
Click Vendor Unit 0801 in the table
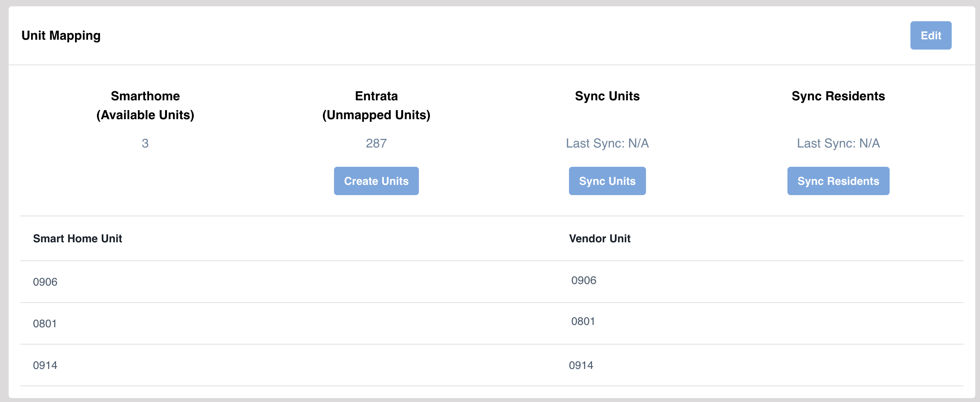[583, 321]
